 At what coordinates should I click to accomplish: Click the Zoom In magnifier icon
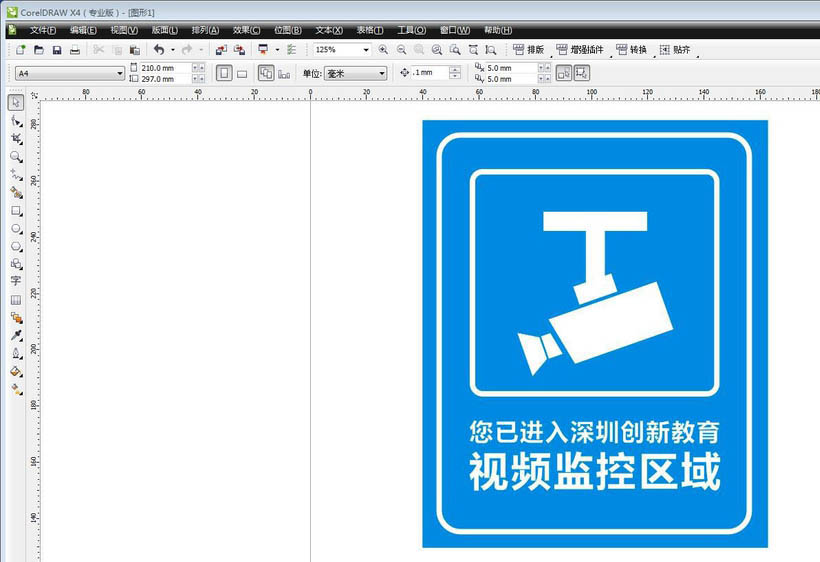tap(383, 50)
